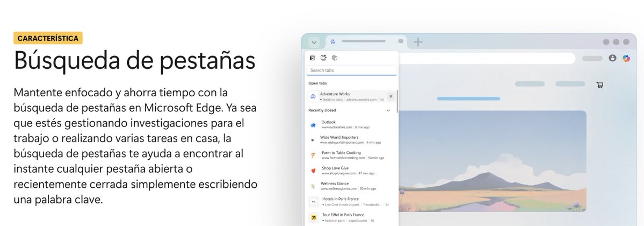Click the landscape illustration image
This screenshot has height=226, width=644.
tap(493, 161)
